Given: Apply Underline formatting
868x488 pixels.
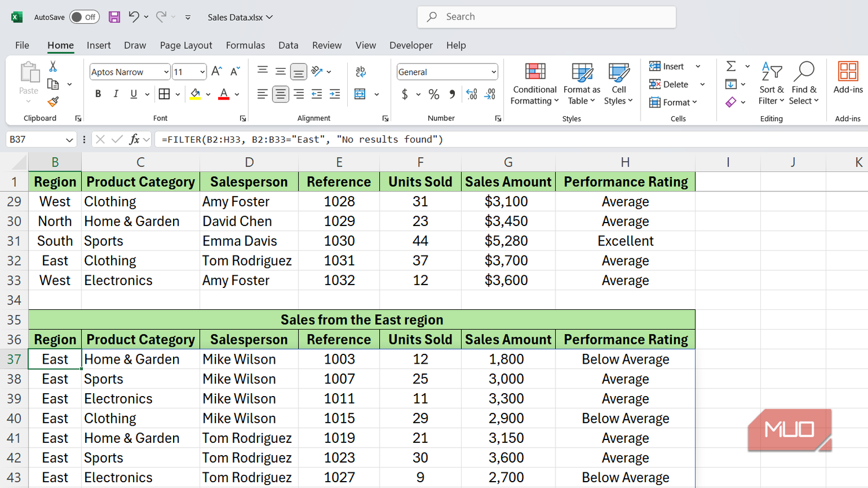Looking at the screenshot, I should (134, 94).
